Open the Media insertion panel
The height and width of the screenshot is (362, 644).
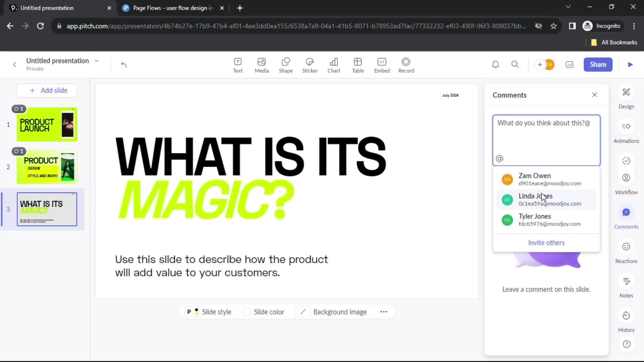point(261,65)
